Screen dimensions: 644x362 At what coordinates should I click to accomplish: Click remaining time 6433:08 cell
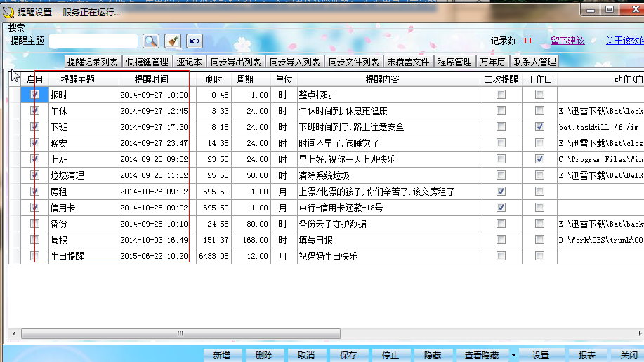(x=213, y=256)
